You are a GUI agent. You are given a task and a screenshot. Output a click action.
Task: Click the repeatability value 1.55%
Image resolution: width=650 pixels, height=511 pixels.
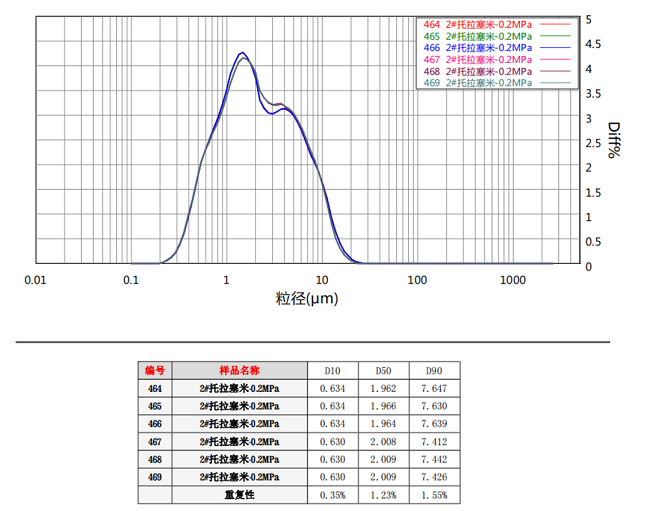tap(434, 495)
